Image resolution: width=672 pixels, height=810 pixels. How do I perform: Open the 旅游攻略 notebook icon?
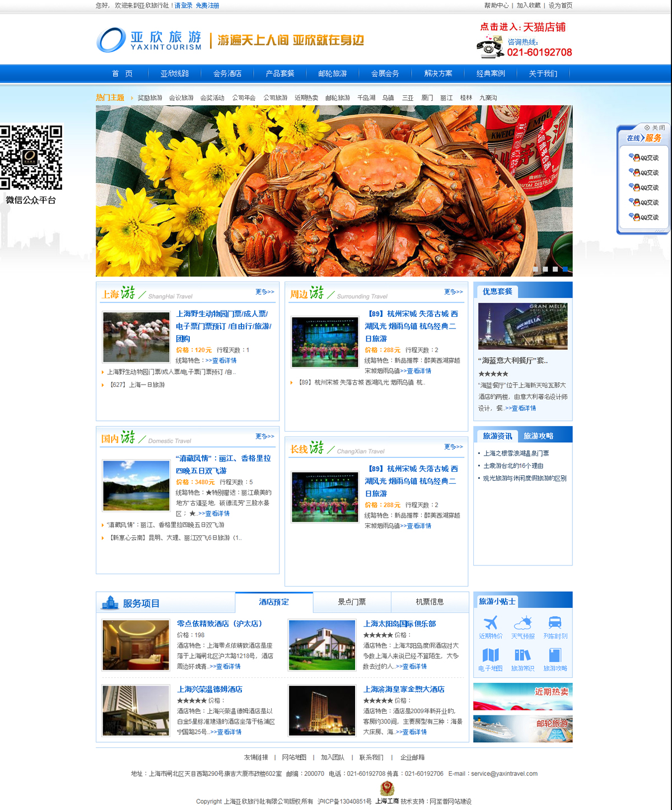tap(555, 656)
